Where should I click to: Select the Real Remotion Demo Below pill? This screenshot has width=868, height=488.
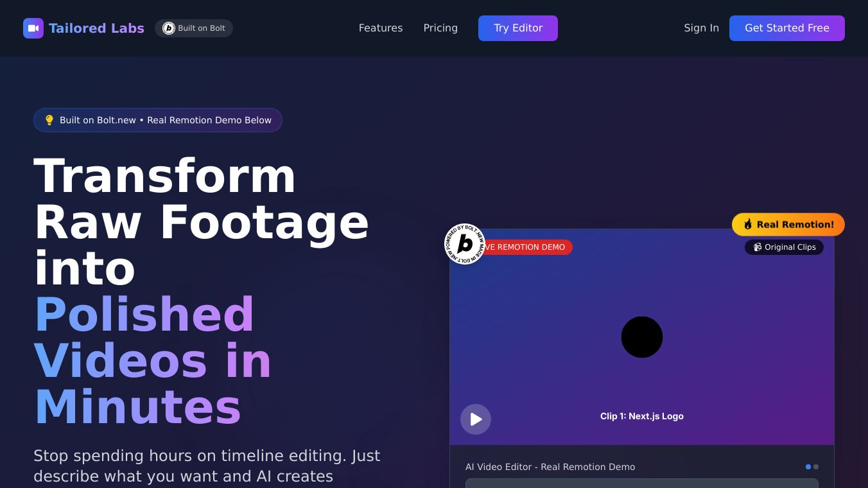(x=158, y=120)
